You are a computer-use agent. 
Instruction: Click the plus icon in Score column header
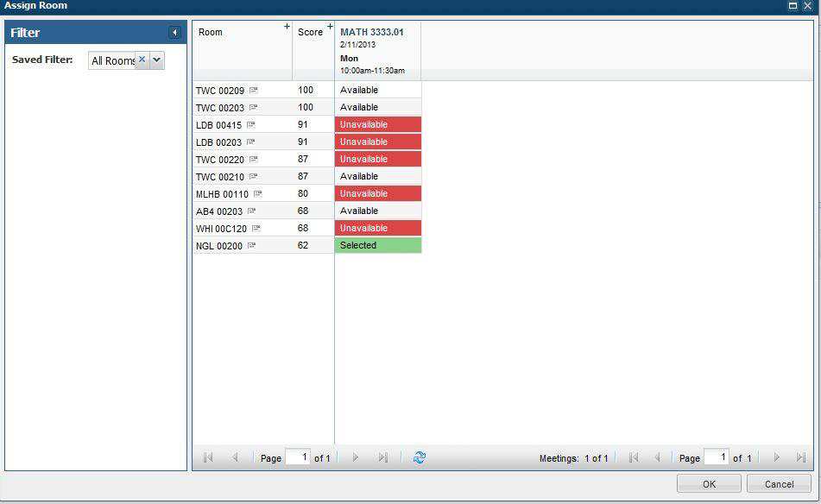[330, 27]
